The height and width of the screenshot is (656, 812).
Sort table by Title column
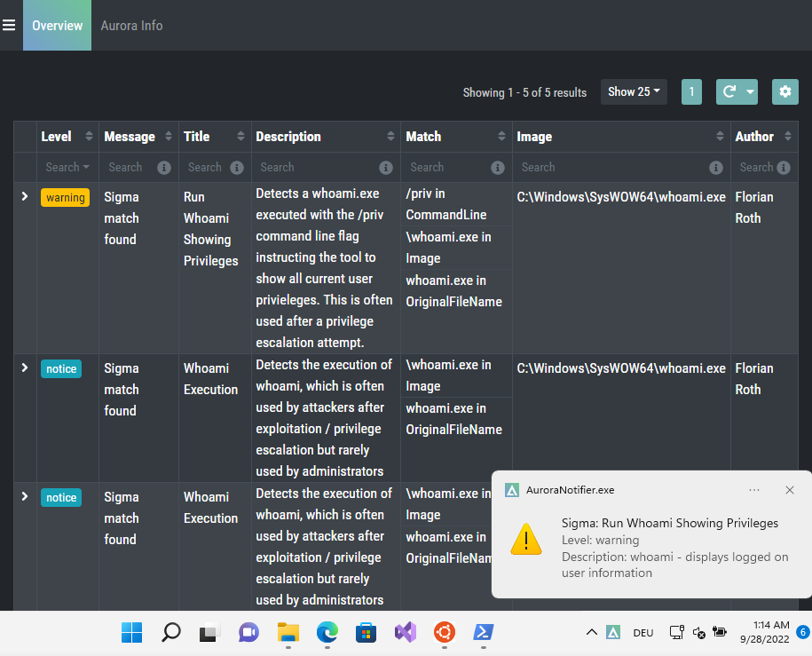click(240, 137)
